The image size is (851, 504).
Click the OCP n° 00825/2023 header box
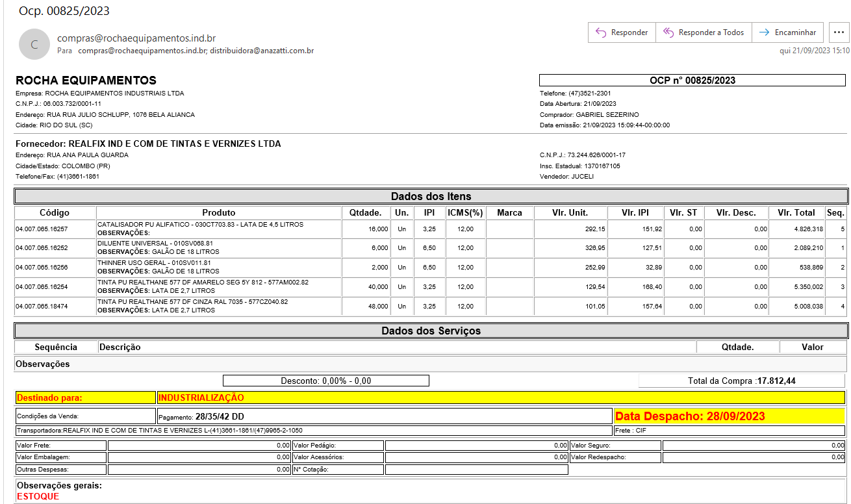pyautogui.click(x=692, y=81)
